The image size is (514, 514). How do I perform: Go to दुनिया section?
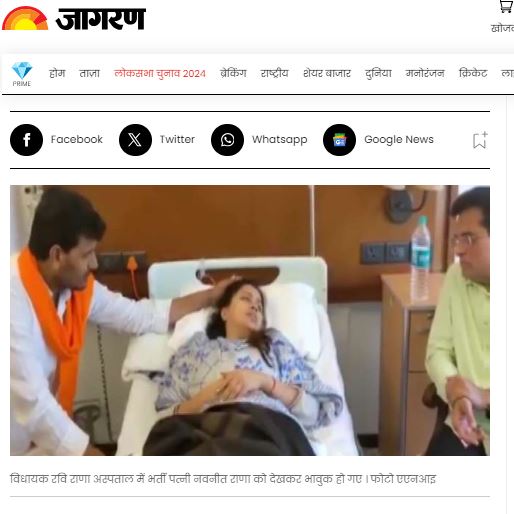(378, 73)
